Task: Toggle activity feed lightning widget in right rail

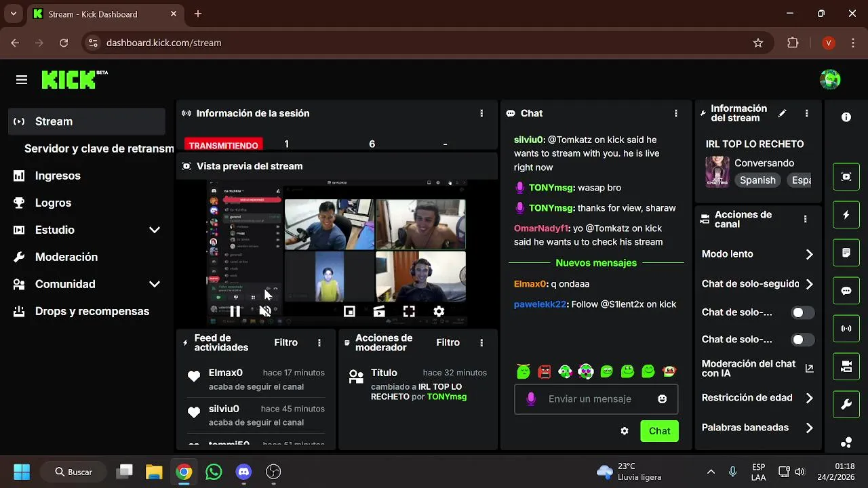Action: tap(846, 215)
